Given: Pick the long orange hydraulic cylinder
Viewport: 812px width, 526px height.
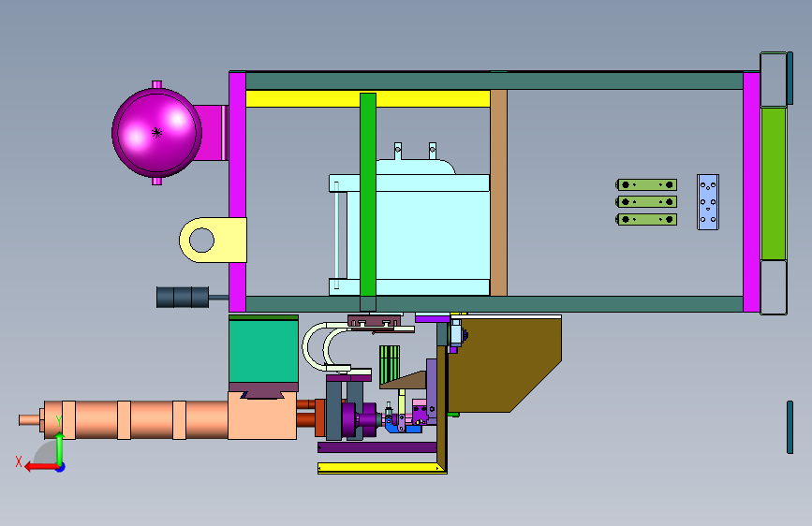Looking at the screenshot, I should (136, 420).
